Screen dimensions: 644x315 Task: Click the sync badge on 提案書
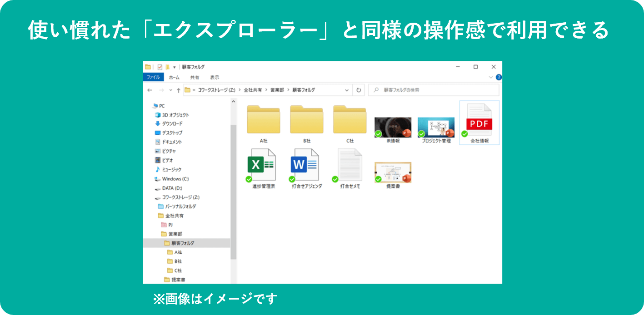point(379,179)
